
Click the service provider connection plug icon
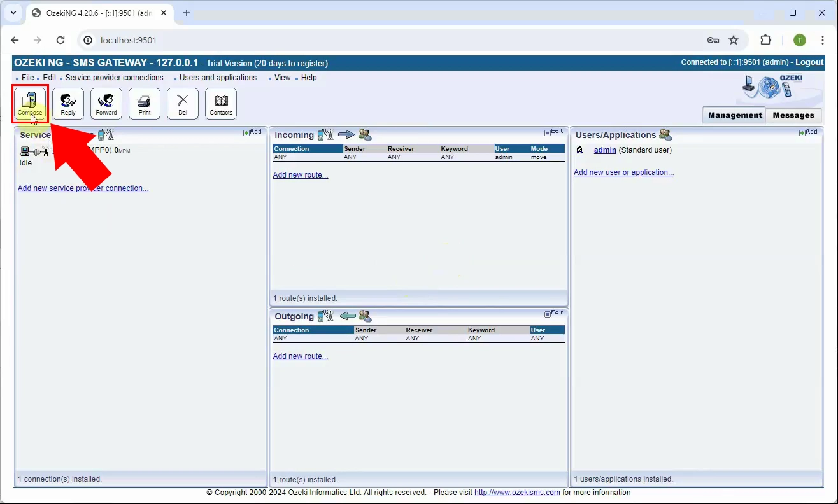point(34,151)
